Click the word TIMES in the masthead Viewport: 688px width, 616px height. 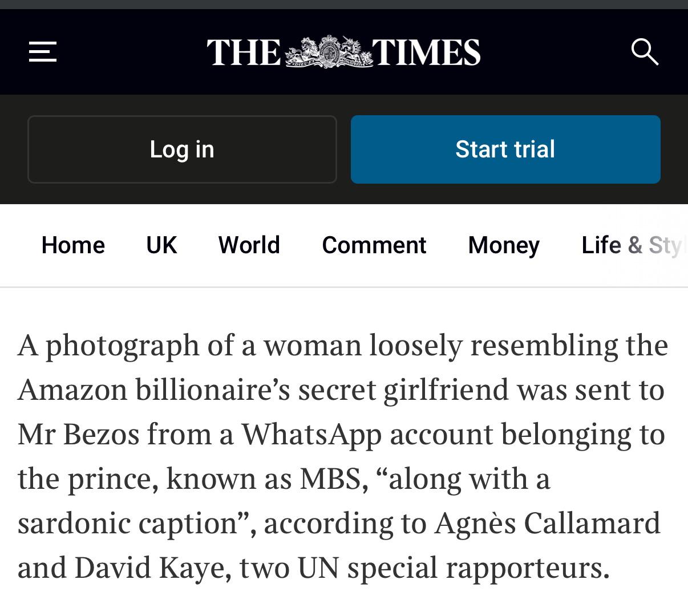click(x=426, y=52)
